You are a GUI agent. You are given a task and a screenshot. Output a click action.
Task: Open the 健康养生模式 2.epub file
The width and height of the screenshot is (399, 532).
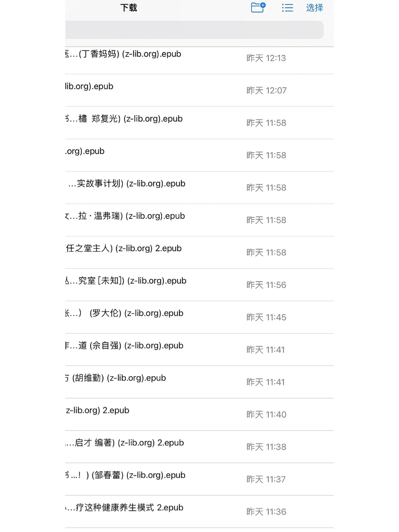[x=199, y=512]
